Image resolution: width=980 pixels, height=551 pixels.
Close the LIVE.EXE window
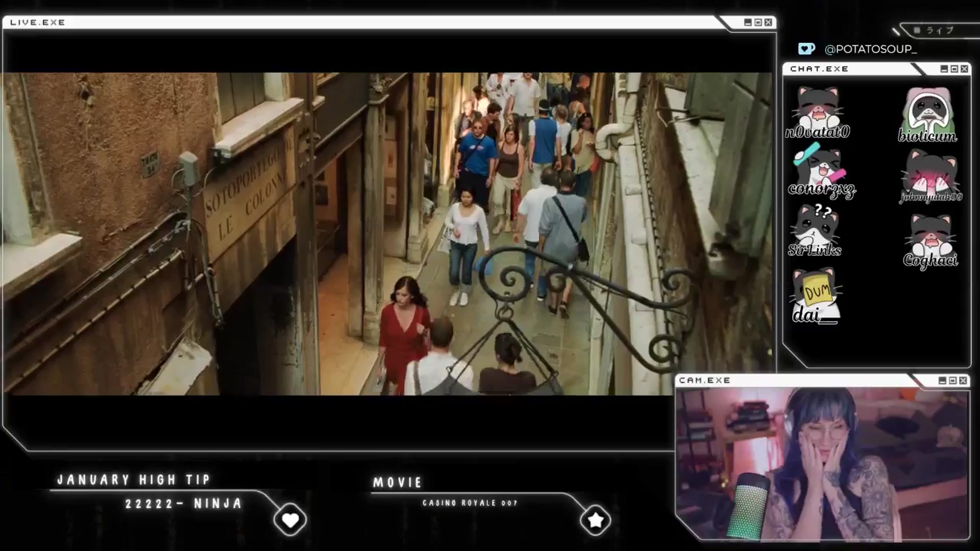768,22
